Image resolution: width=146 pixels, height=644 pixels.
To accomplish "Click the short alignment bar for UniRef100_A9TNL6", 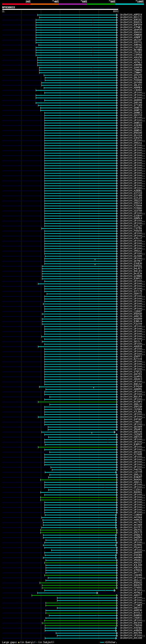I will [68, 593].
